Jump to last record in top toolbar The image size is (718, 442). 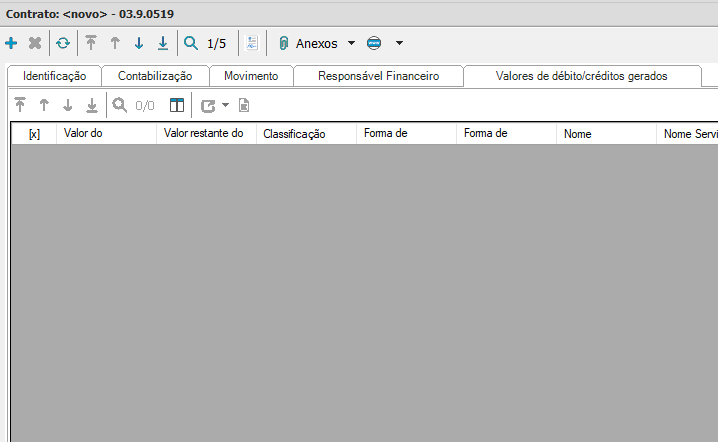[x=163, y=44]
